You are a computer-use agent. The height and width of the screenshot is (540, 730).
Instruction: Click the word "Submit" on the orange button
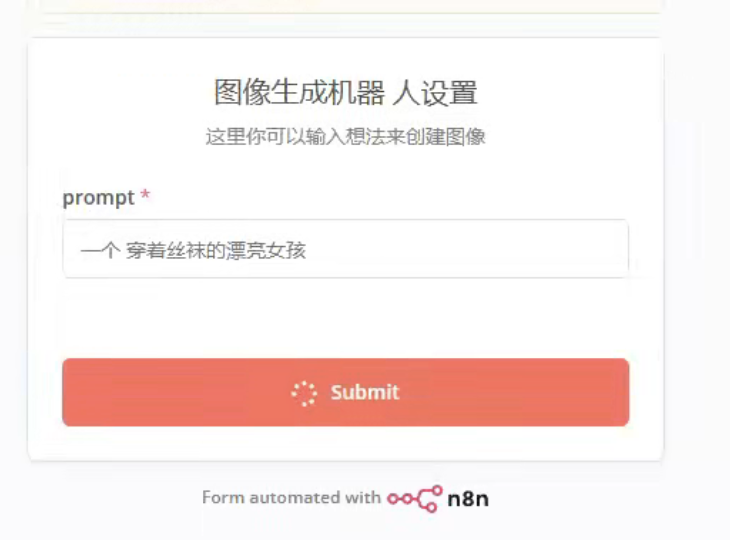click(365, 392)
